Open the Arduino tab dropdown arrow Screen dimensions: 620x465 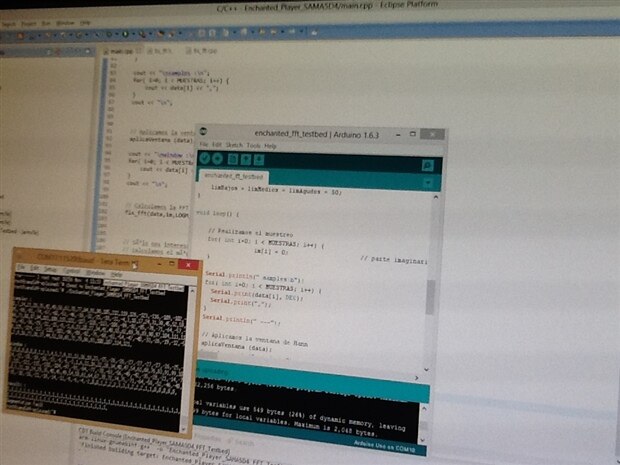point(427,183)
